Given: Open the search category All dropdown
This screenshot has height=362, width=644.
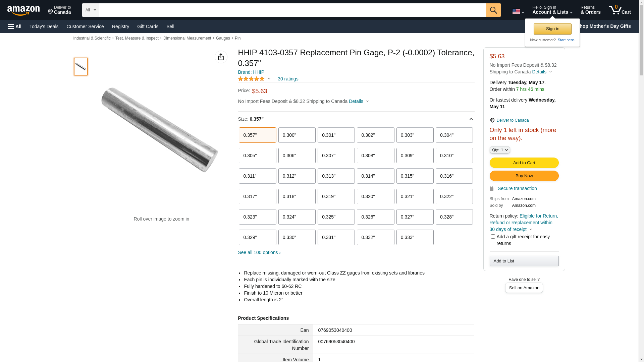Looking at the screenshot, I should [91, 10].
